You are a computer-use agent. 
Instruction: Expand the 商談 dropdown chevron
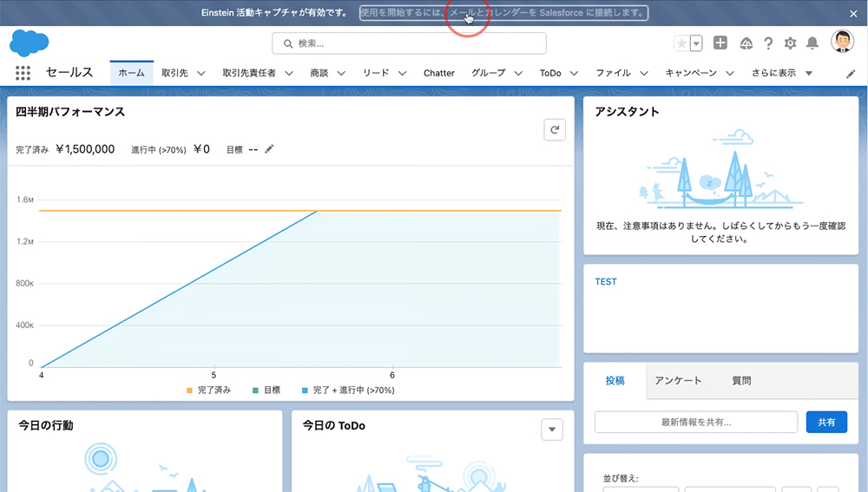click(341, 73)
